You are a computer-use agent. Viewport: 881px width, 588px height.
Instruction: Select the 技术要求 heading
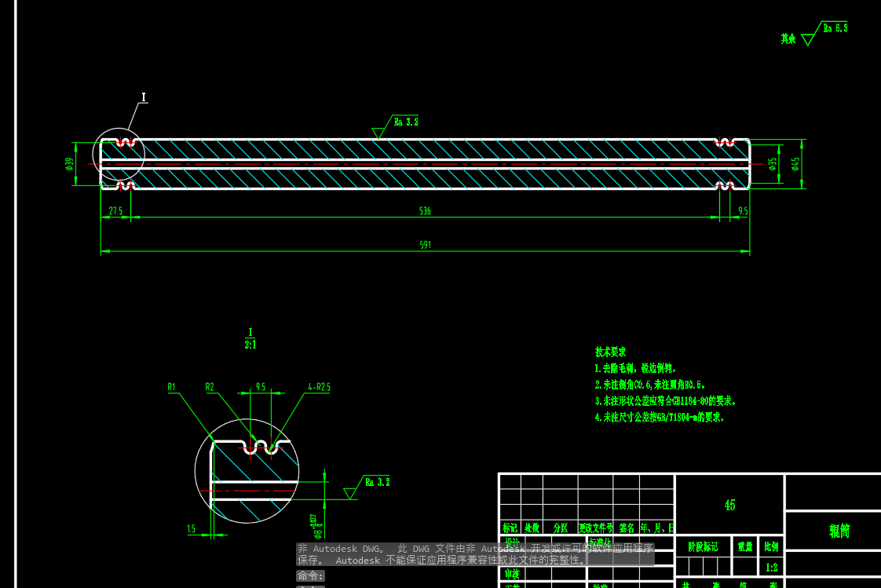coord(610,352)
